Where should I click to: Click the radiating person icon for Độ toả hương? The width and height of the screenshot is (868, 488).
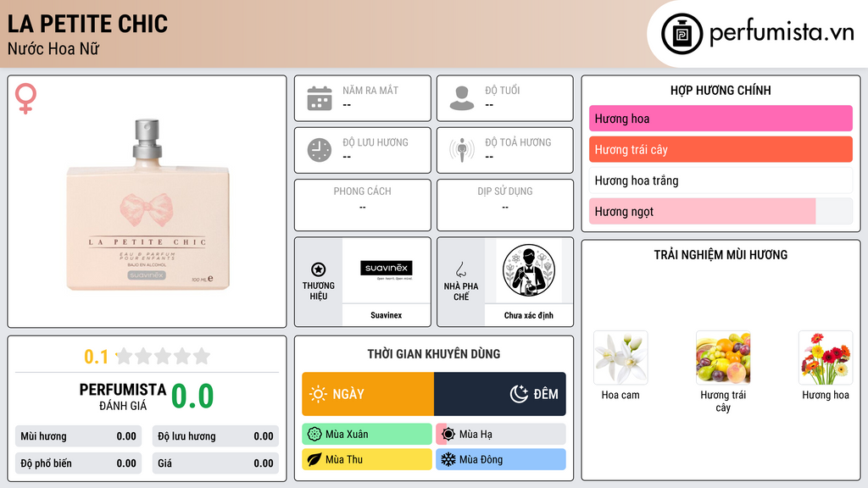tap(462, 150)
